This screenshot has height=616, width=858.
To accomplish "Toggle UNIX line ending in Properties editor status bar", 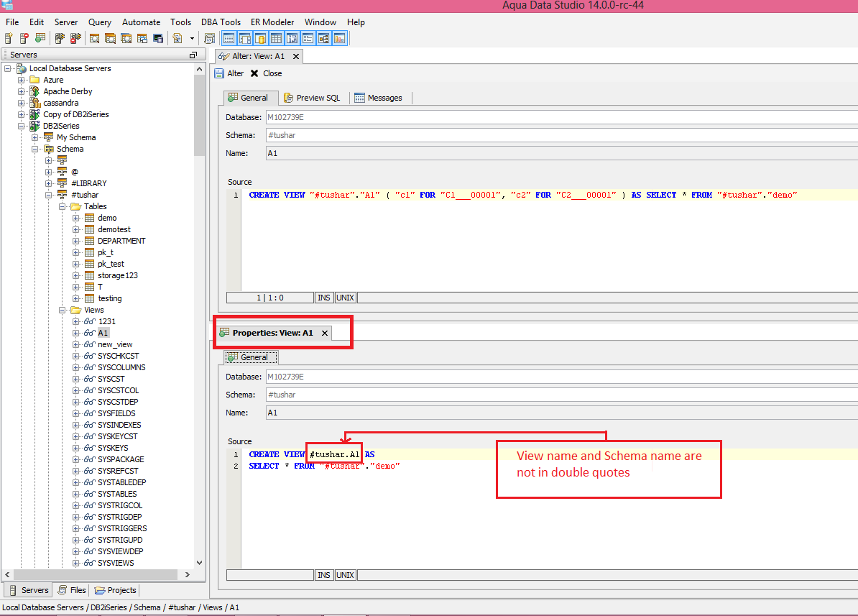I will (x=345, y=575).
